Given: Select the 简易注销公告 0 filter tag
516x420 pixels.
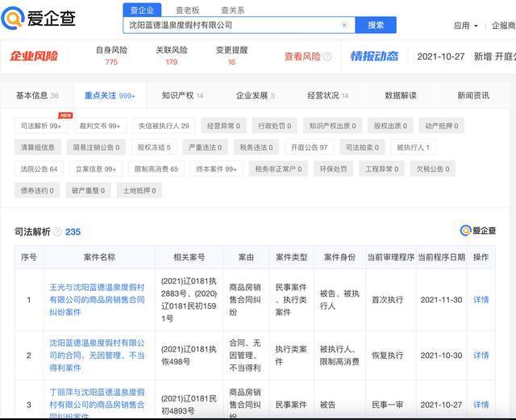Looking at the screenshot, I should [x=96, y=148].
